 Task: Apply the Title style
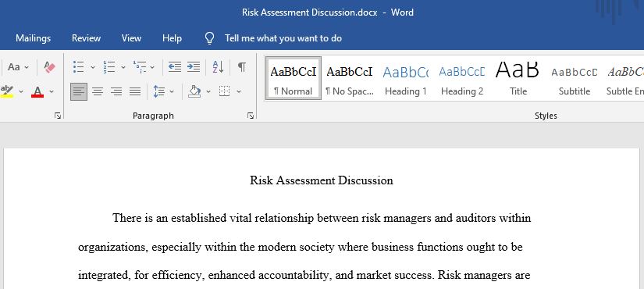point(518,79)
